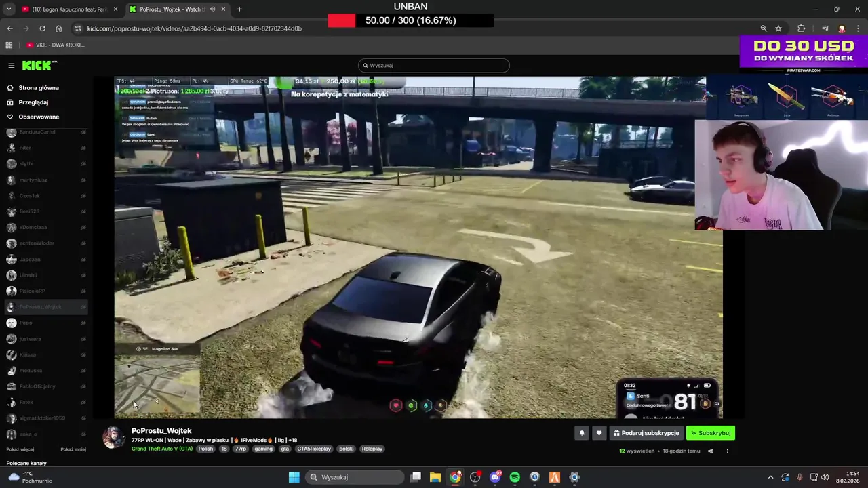The width and height of the screenshot is (868, 488).
Task: Open browser extensions puzzle icon
Action: 802,28
